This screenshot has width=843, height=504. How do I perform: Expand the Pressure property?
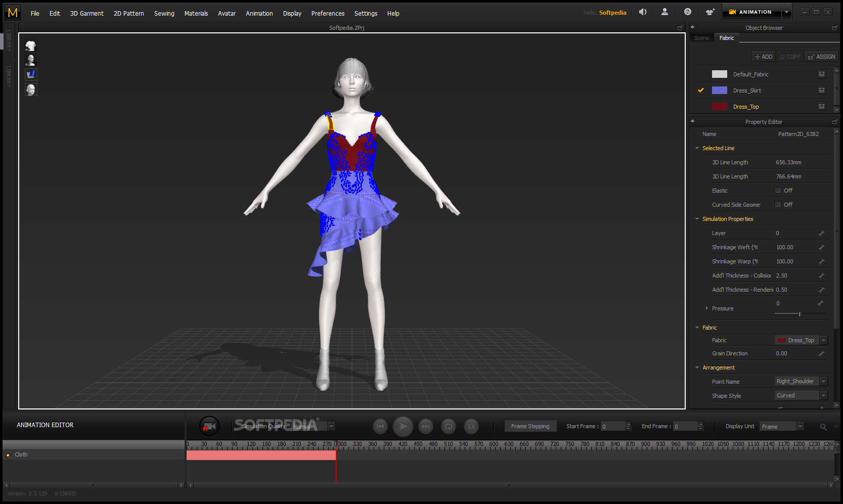click(707, 308)
